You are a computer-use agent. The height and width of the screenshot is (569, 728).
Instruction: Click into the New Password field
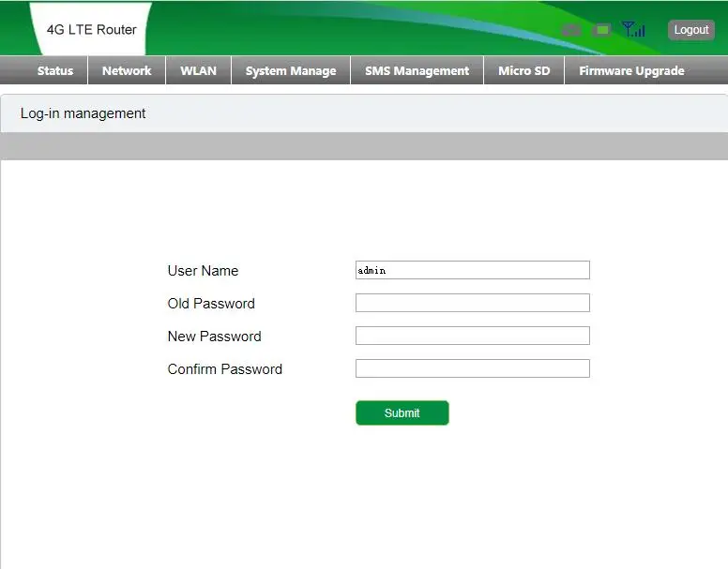tap(472, 336)
